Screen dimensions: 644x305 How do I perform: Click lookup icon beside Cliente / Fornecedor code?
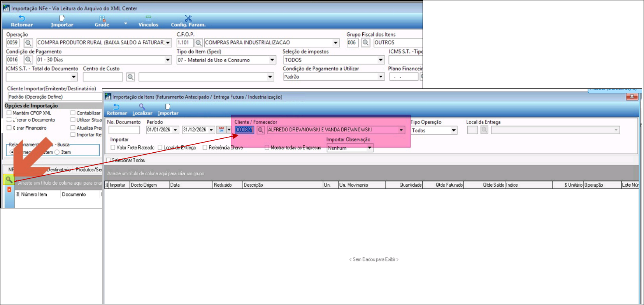pos(261,130)
